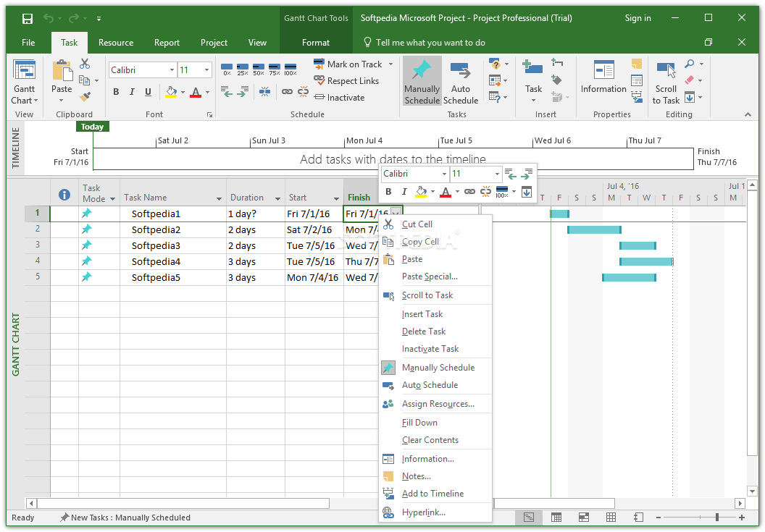Screen dimensions: 765x532
Task: Toggle Bold in ribbon Font group
Action: pos(116,92)
